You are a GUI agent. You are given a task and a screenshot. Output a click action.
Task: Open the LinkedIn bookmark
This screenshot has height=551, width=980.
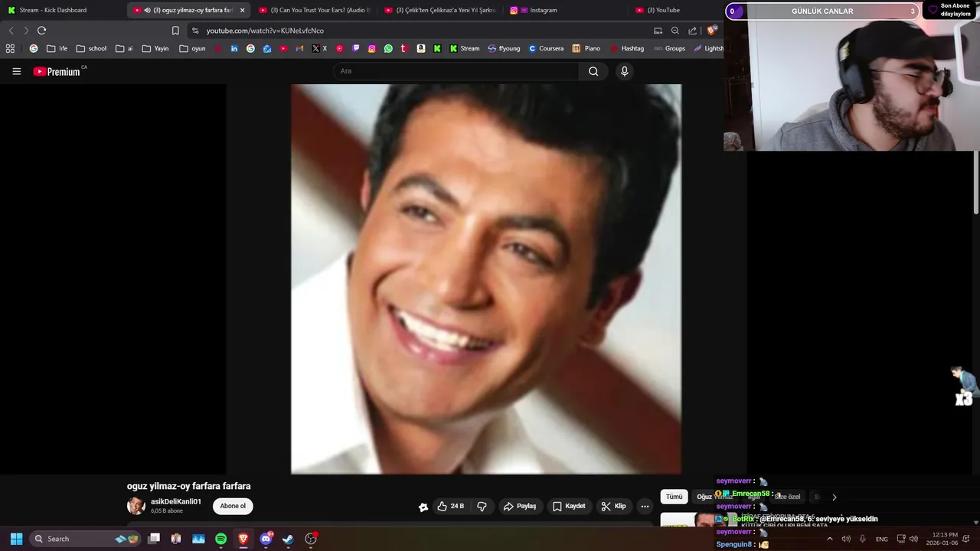click(234, 48)
